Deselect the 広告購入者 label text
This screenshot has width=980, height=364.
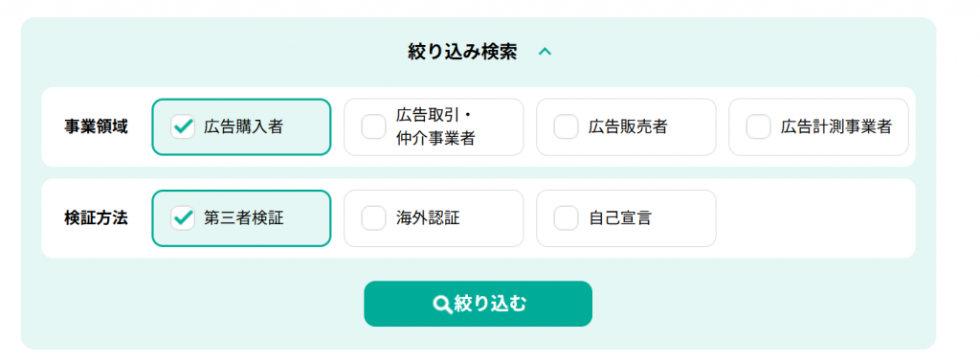point(244,127)
